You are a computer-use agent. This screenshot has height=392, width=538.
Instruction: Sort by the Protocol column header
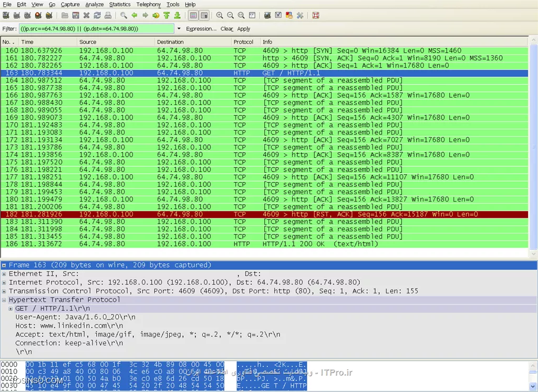(246, 42)
